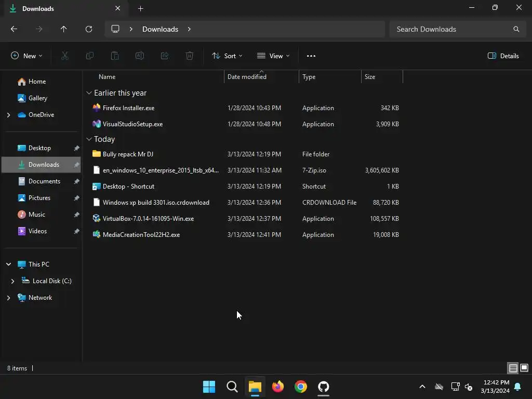The height and width of the screenshot is (399, 532).
Task: Go back with the back arrow
Action: tap(14, 29)
